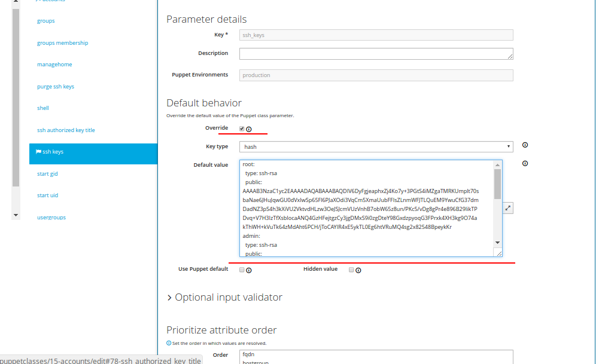Viewport: 602px width, 364px height.
Task: Click the Default value textarea resize handle
Action: pyautogui.click(x=498, y=253)
